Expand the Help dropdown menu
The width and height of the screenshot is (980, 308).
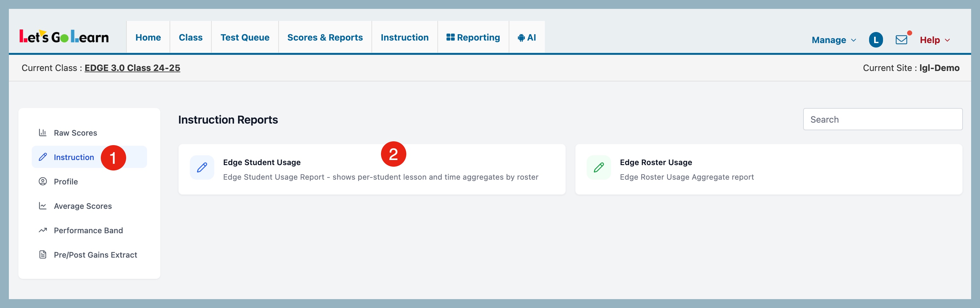[934, 40]
